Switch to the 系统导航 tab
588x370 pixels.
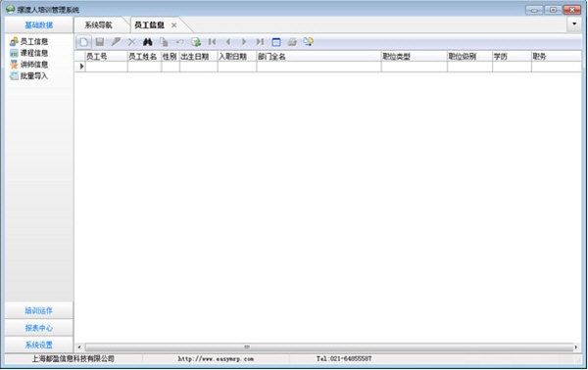coord(98,25)
